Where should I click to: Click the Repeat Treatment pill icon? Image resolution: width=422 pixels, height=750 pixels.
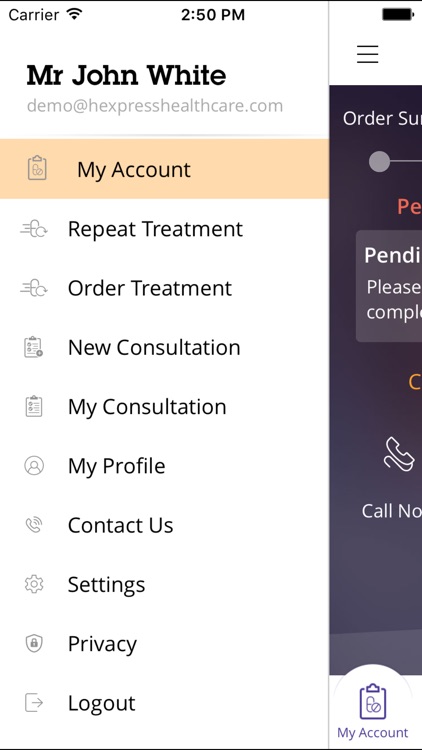pyautogui.click(x=33, y=229)
